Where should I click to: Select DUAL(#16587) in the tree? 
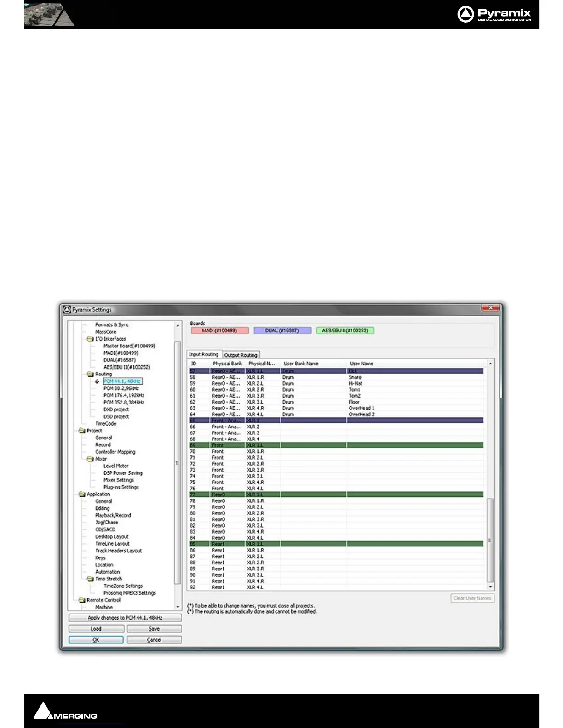coord(120,360)
